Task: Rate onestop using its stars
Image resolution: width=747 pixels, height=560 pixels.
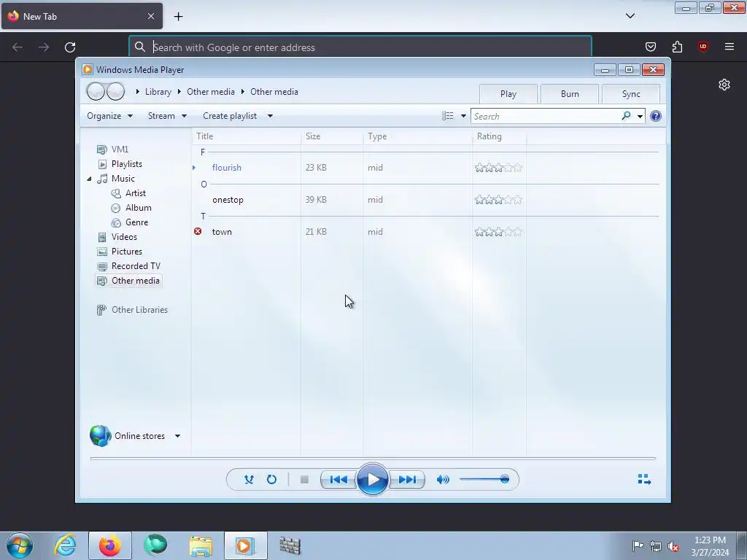Action: tap(498, 200)
